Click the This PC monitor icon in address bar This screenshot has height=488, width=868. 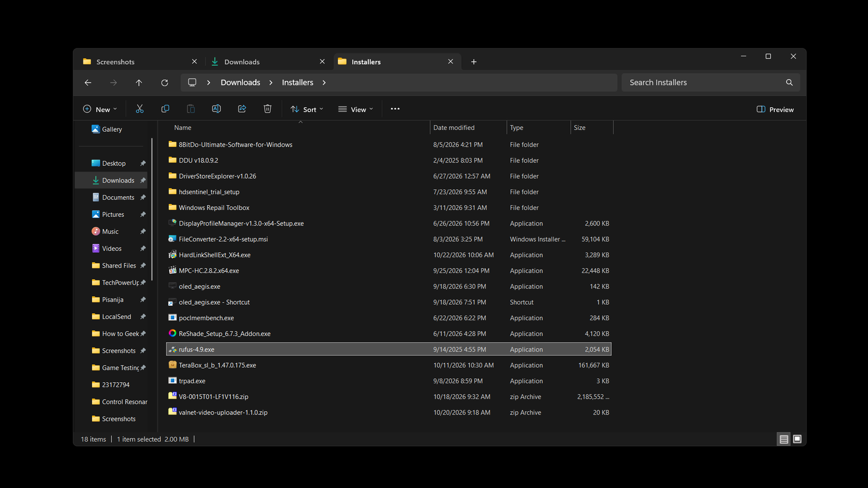tap(192, 83)
